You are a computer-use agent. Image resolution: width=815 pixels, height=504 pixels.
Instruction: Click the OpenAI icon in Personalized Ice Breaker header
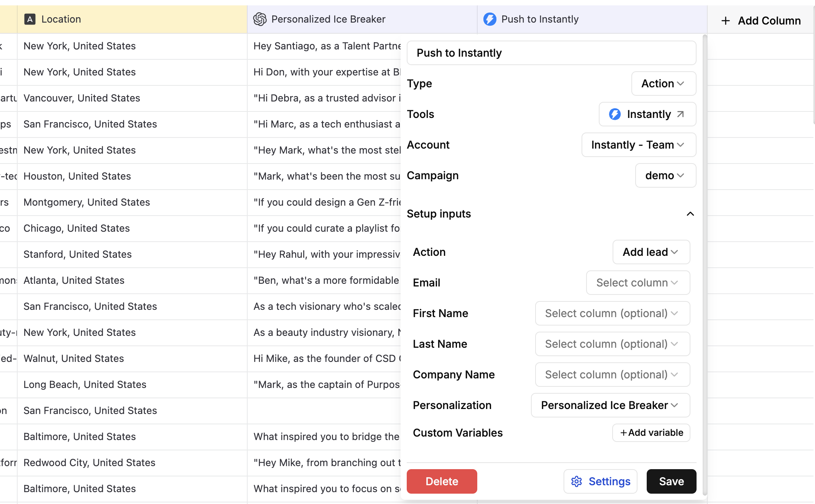[260, 19]
